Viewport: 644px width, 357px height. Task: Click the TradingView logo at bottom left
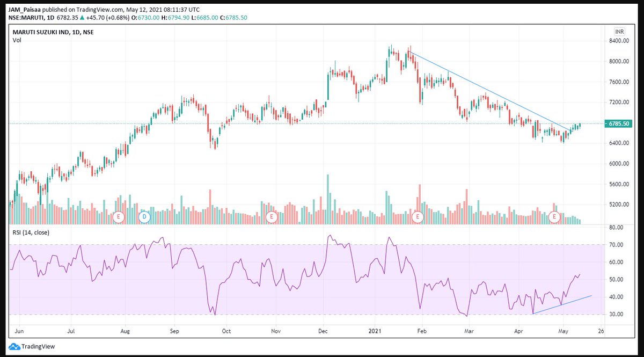coord(31,347)
